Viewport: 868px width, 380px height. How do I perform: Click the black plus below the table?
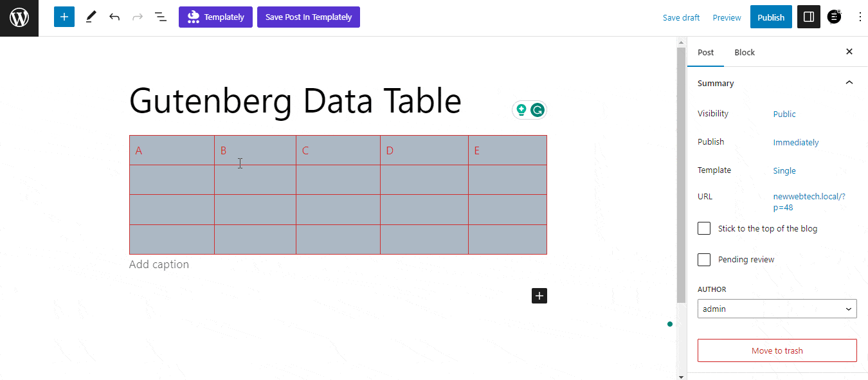539,296
